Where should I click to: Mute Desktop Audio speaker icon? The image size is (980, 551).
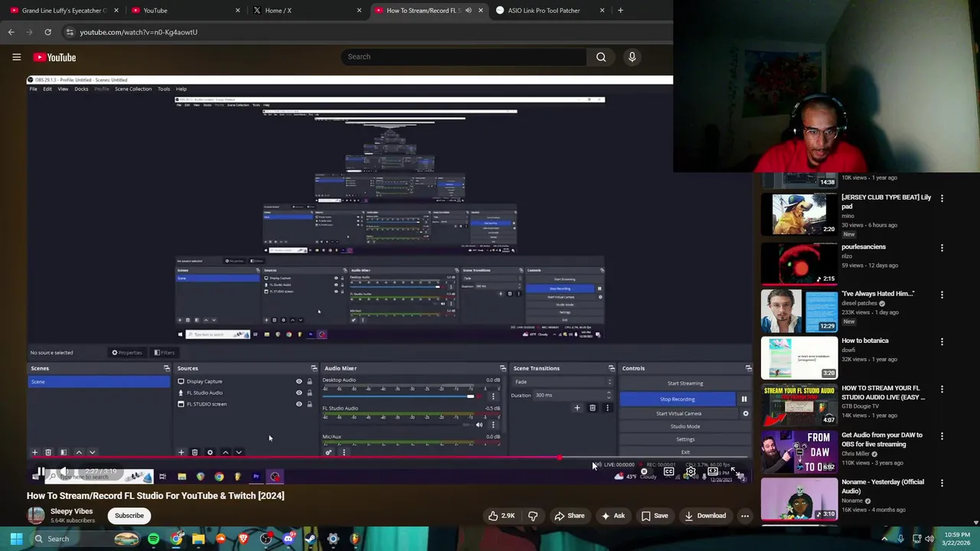click(x=480, y=396)
